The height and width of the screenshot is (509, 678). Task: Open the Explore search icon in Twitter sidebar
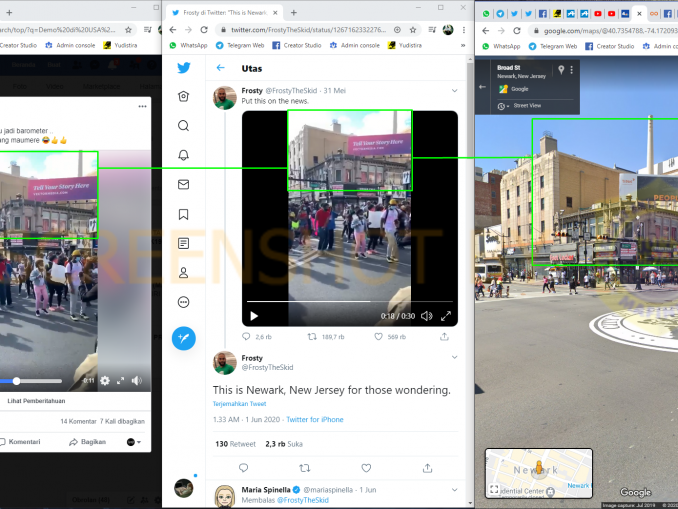[183, 125]
